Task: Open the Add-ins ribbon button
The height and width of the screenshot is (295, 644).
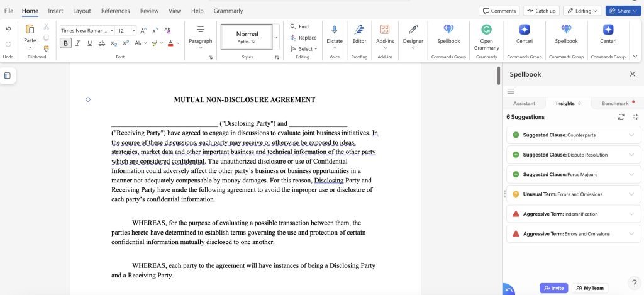Action: pos(385,33)
